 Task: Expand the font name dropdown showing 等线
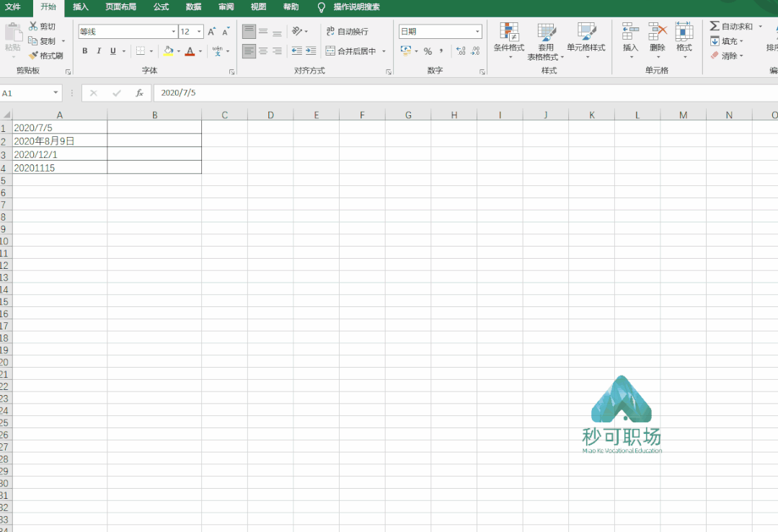(x=173, y=32)
